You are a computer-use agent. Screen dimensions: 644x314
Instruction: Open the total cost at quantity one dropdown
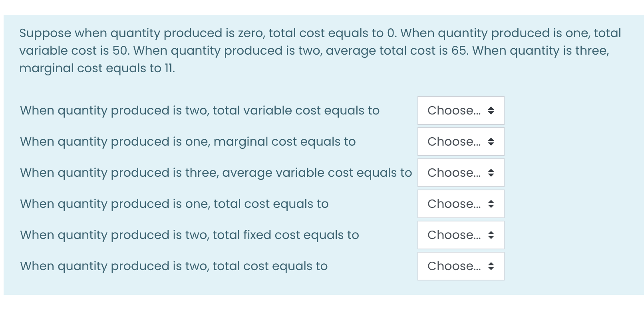click(461, 204)
